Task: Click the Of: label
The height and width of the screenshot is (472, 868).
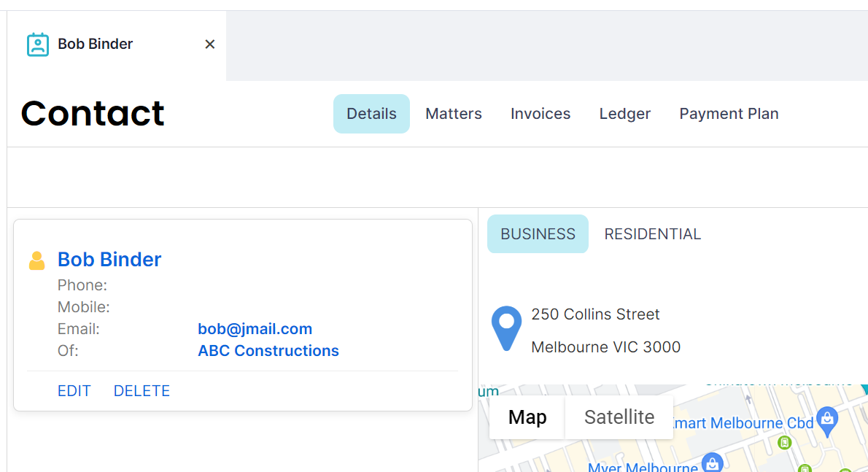Action: click(68, 351)
